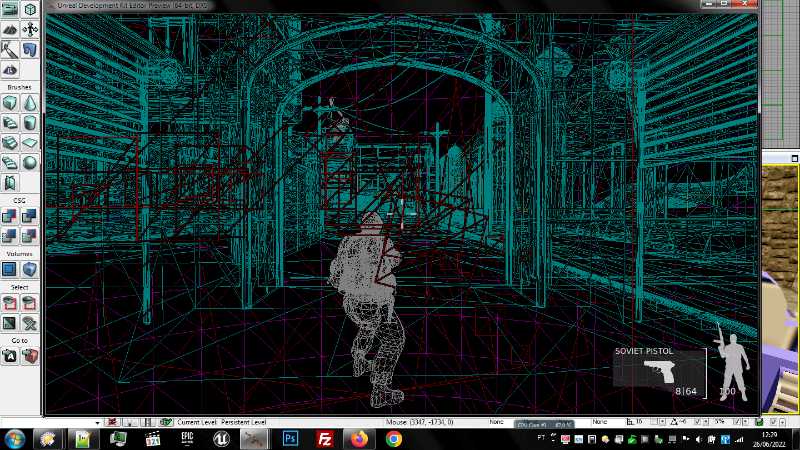
Task: Click green checkmark icon near Current Level
Action: coord(166,422)
